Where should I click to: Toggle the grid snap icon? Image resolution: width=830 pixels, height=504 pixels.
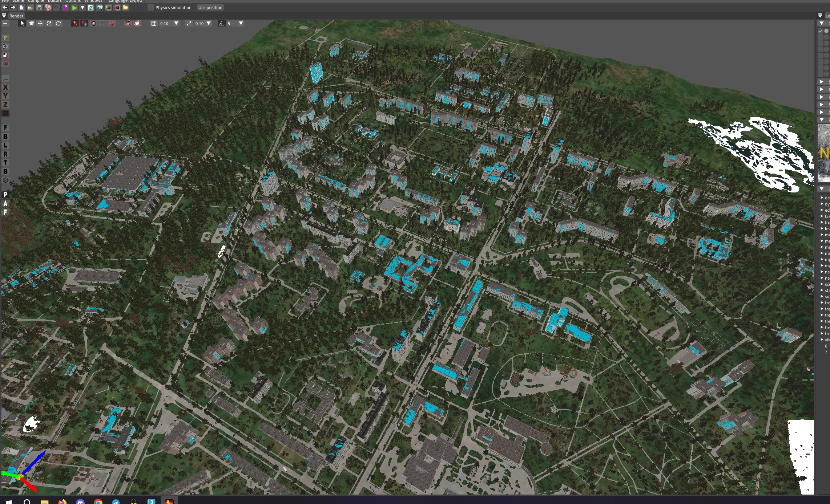click(x=154, y=23)
